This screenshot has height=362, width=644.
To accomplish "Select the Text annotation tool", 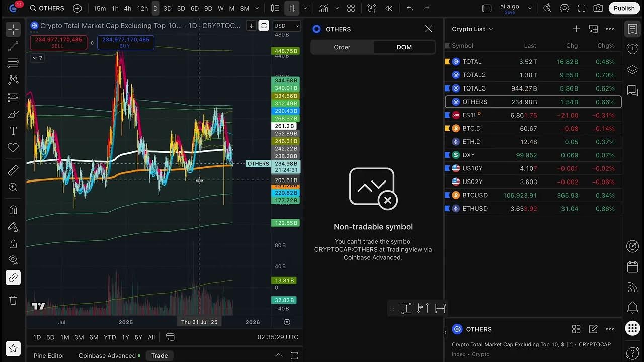I will coord(13,130).
